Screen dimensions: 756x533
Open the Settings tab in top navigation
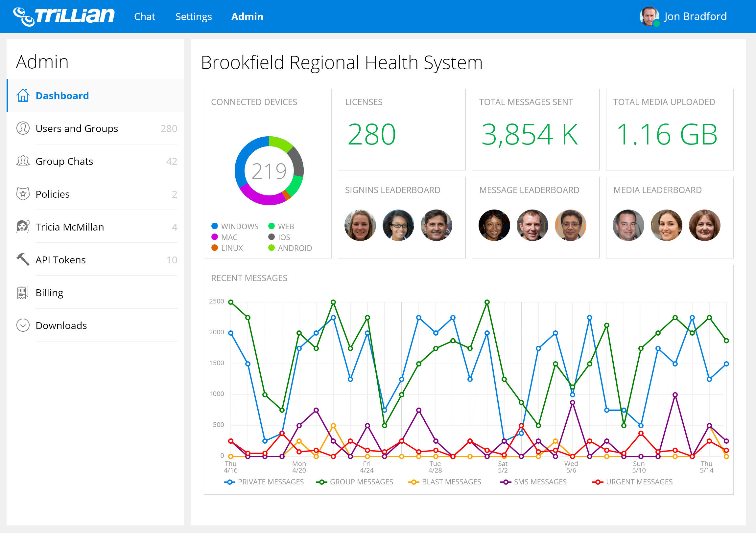pos(193,16)
